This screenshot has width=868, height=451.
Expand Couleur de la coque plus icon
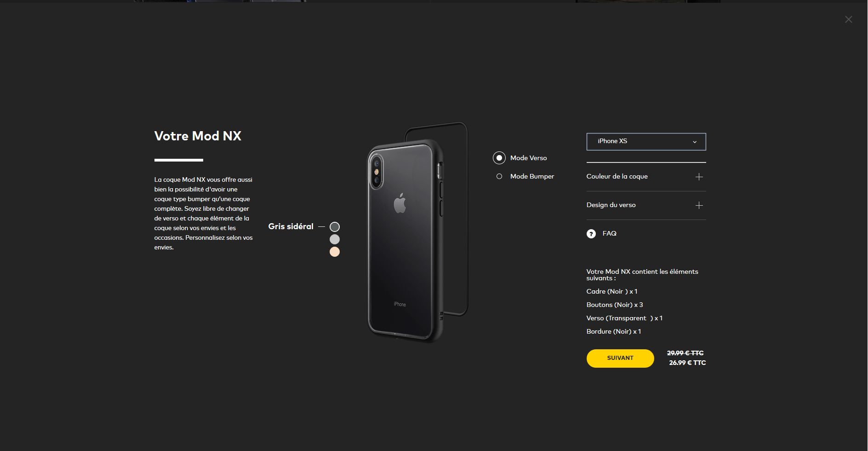pos(699,177)
